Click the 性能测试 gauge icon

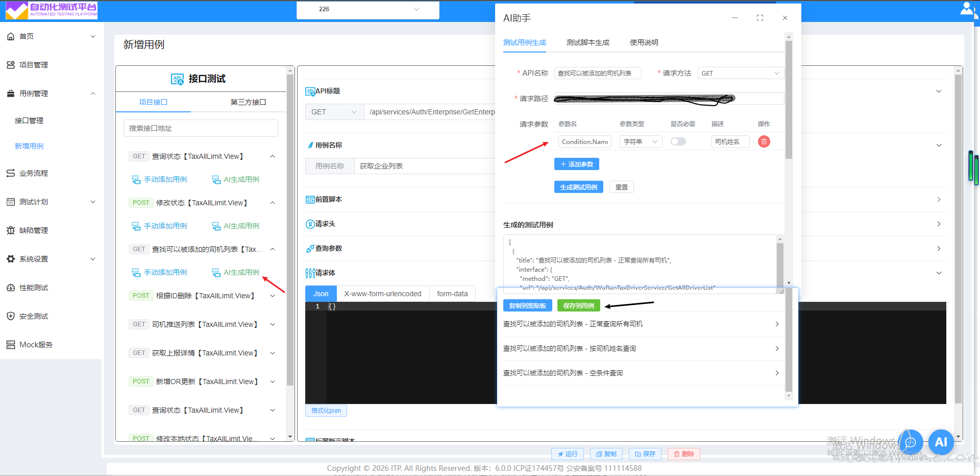pyautogui.click(x=11, y=288)
